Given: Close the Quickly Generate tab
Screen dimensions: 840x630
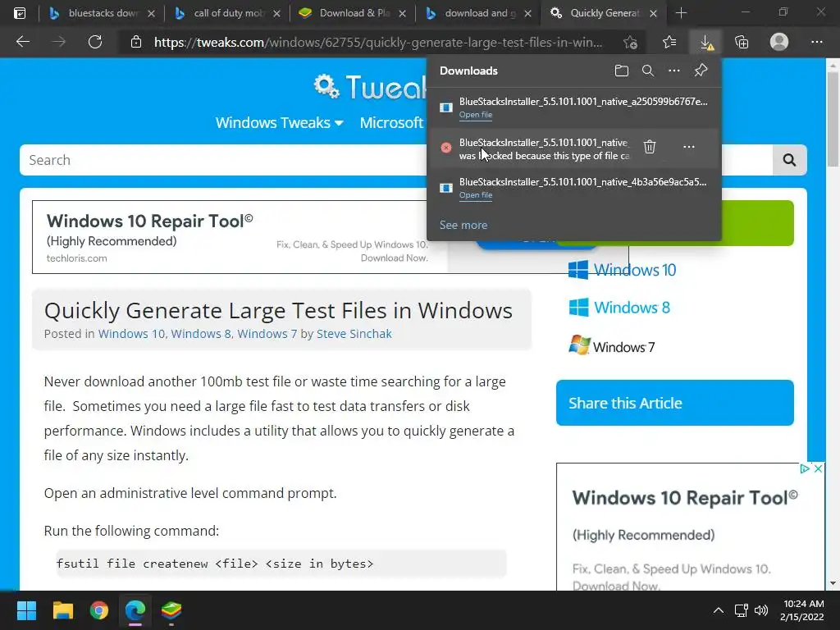Looking at the screenshot, I should click(x=653, y=13).
